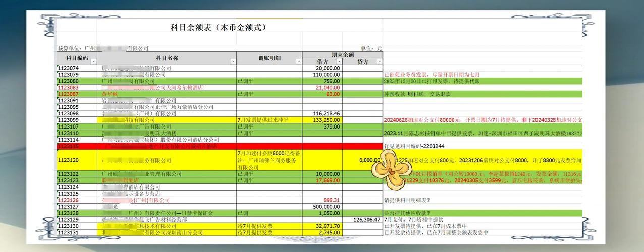This screenshot has width=644, height=252.
Task: Select account code cell 1123129
Action: (77, 220)
